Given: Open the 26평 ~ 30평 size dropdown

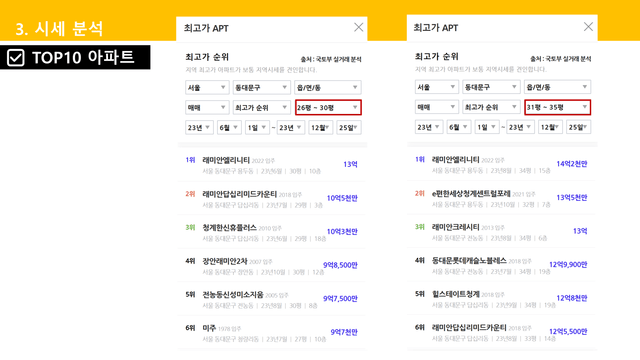Looking at the screenshot, I should point(328,107).
